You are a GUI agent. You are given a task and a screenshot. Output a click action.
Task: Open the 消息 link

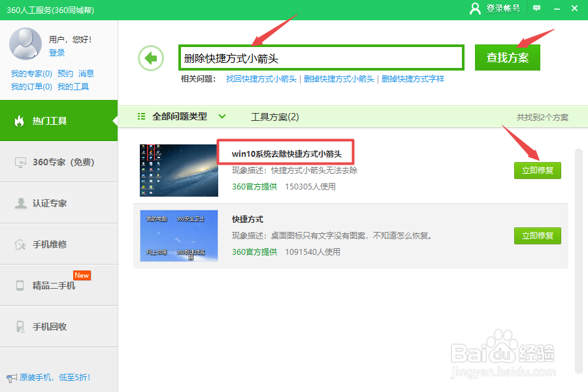[86, 74]
